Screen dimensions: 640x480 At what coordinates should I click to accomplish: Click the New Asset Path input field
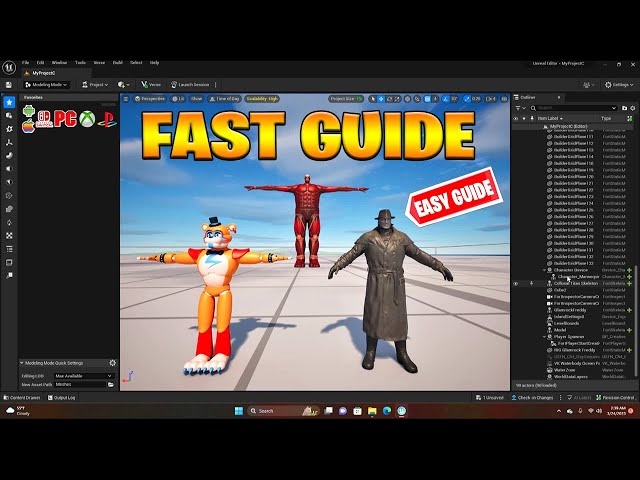coord(80,384)
